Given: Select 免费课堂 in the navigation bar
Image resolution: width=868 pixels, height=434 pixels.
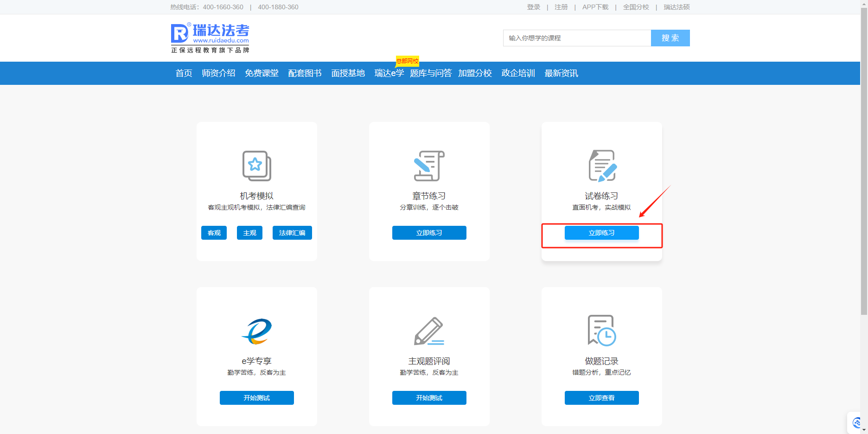Looking at the screenshot, I should [x=262, y=73].
